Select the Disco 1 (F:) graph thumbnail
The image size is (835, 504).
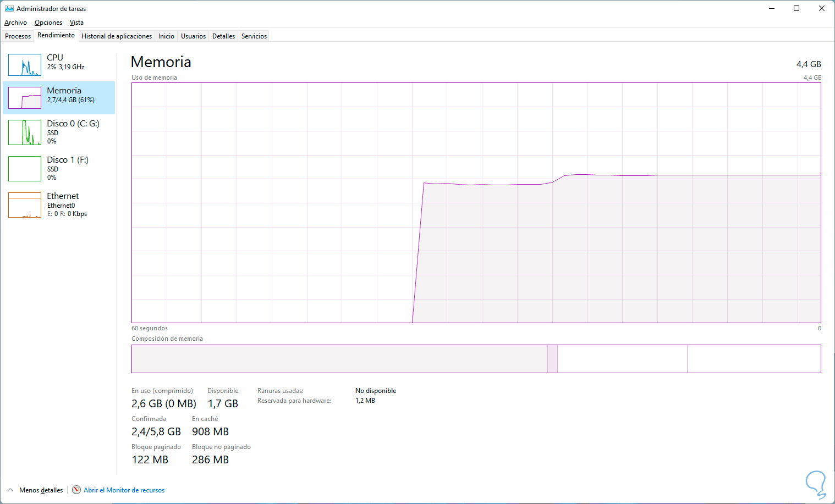(25, 169)
